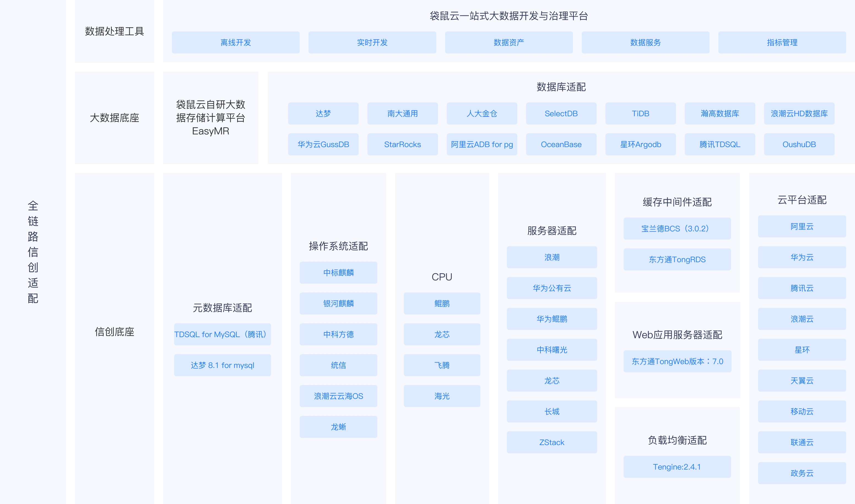Screen dimensions: 855x504
Task: Select the SelectDB box
Action: pyautogui.click(x=561, y=113)
